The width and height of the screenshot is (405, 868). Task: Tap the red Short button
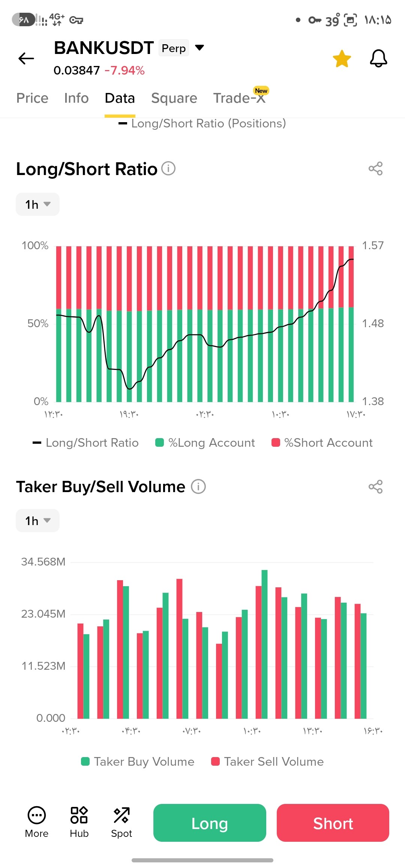coord(333,823)
